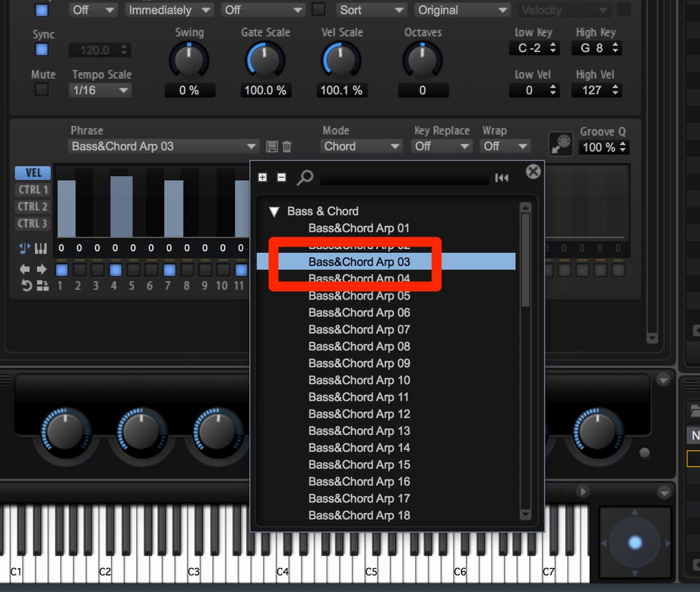Image resolution: width=700 pixels, height=592 pixels.
Task: Save the current phrase with floppy icon
Action: (272, 146)
